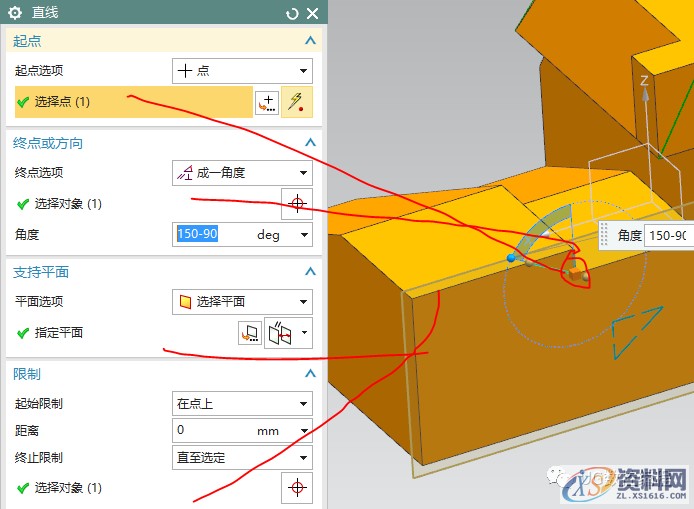Select the 选择点 (1) row
Viewport: 694px width, 509px height.
(134, 102)
